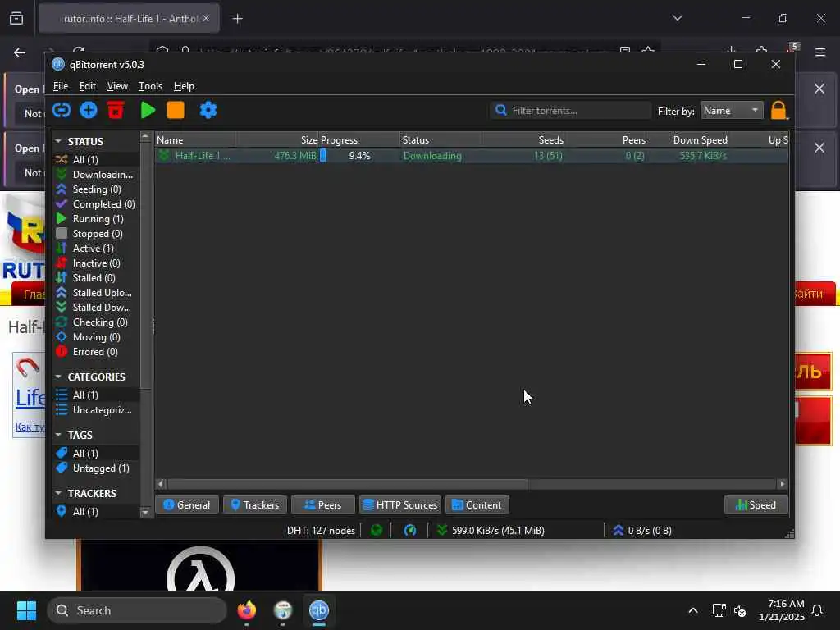Viewport: 840px width, 630px height.
Task: Click into the Filter torrents search field
Action: 571,111
